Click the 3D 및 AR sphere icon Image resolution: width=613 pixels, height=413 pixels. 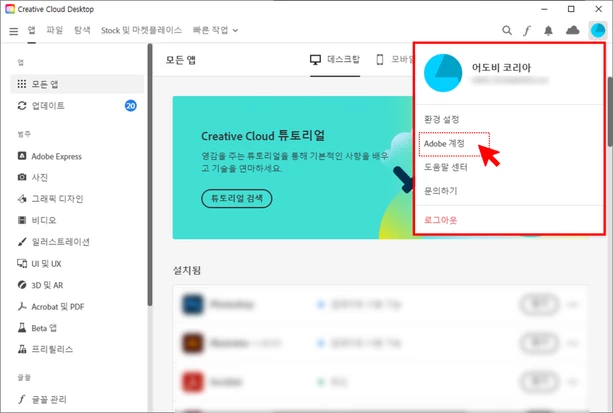(x=22, y=285)
